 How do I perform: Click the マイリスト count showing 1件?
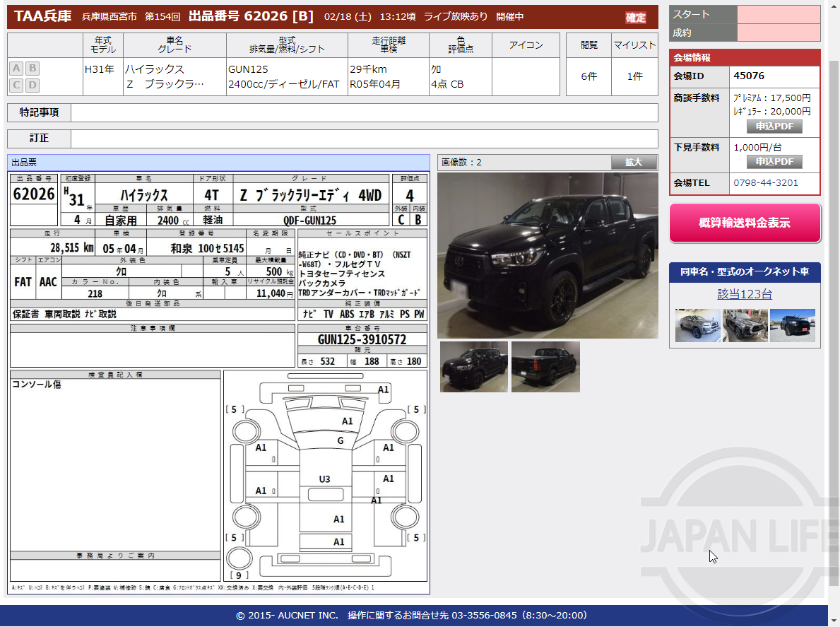pos(634,75)
